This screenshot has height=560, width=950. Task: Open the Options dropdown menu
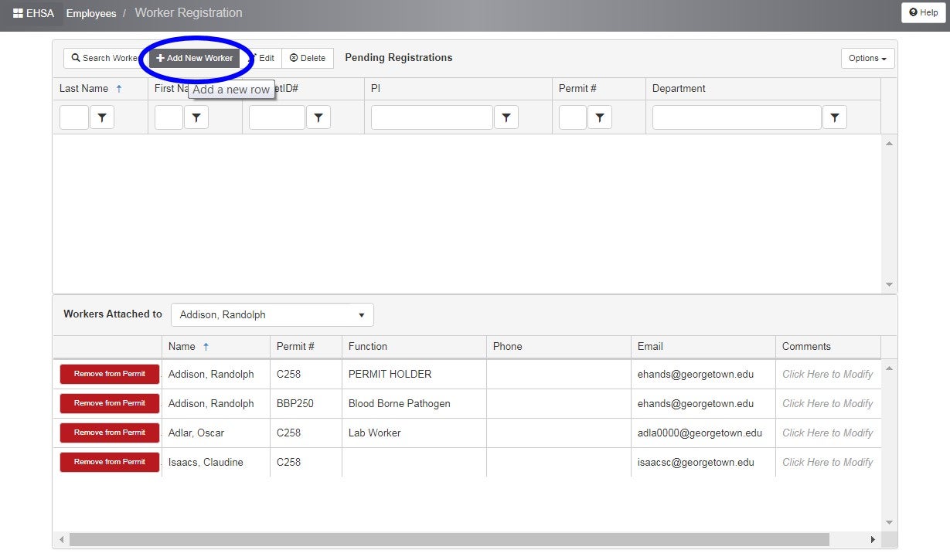(x=867, y=57)
